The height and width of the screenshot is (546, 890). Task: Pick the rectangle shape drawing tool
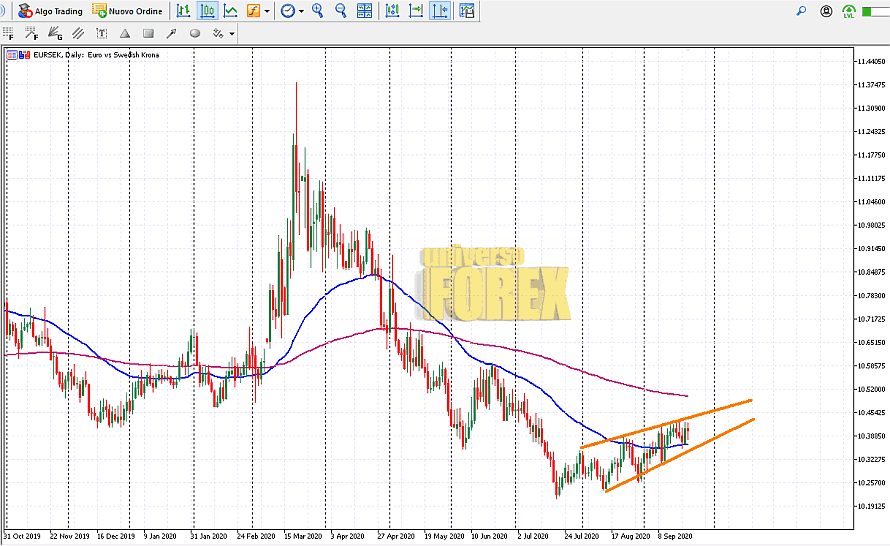pyautogui.click(x=148, y=33)
